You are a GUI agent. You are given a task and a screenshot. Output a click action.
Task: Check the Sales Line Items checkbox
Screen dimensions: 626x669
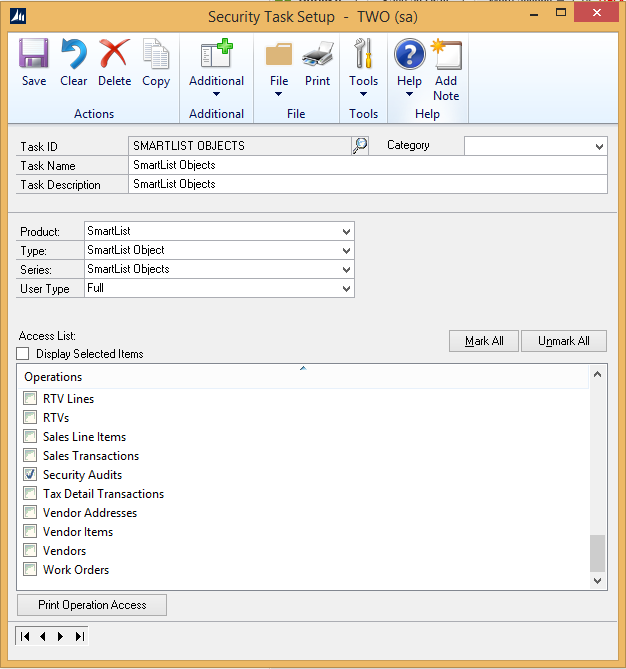(x=30, y=436)
